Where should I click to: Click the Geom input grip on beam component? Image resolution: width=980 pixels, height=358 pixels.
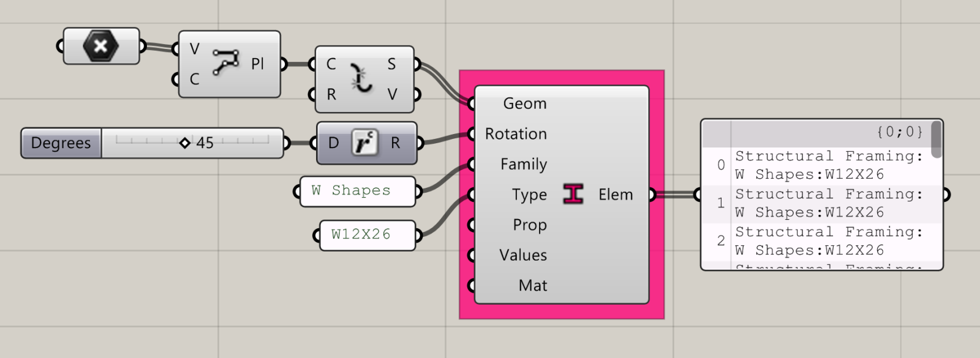470,103
